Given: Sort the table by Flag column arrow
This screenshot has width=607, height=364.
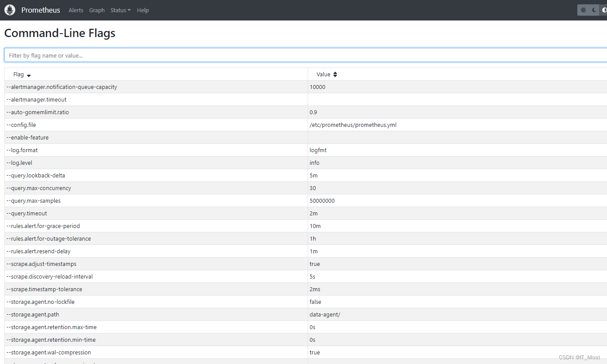Looking at the screenshot, I should tap(29, 75).
